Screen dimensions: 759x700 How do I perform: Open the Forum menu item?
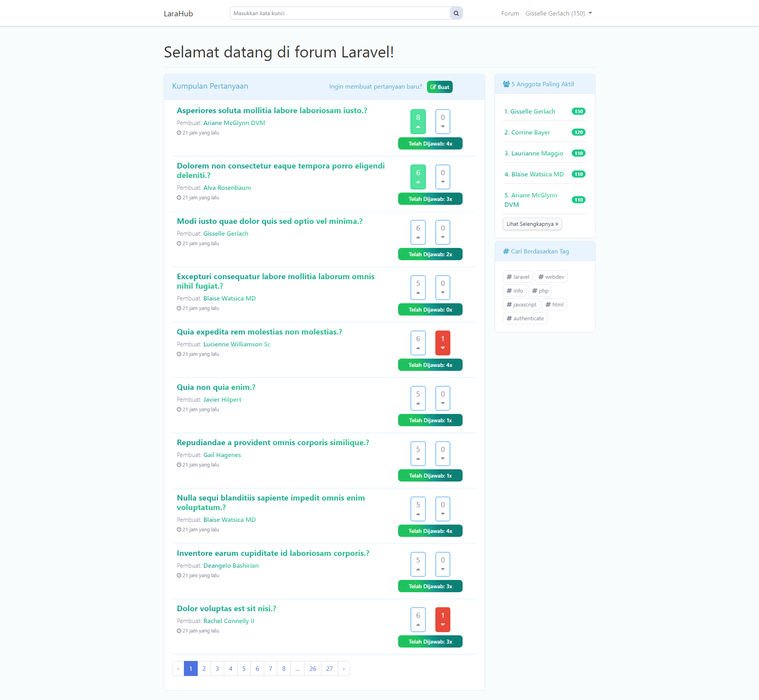click(x=510, y=13)
